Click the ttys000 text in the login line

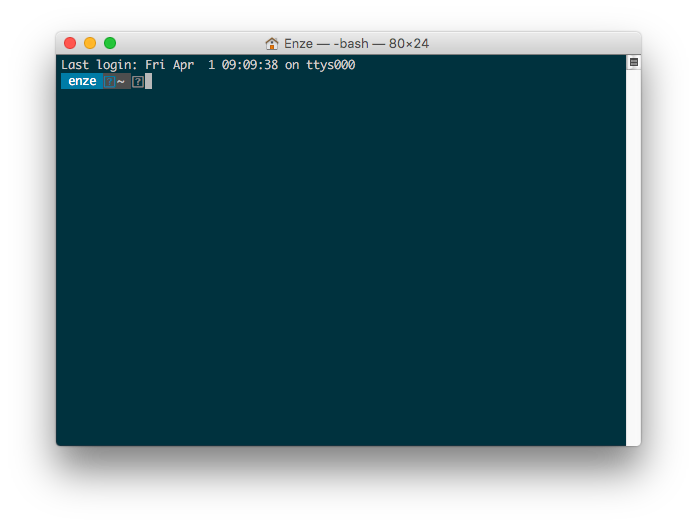click(330, 65)
